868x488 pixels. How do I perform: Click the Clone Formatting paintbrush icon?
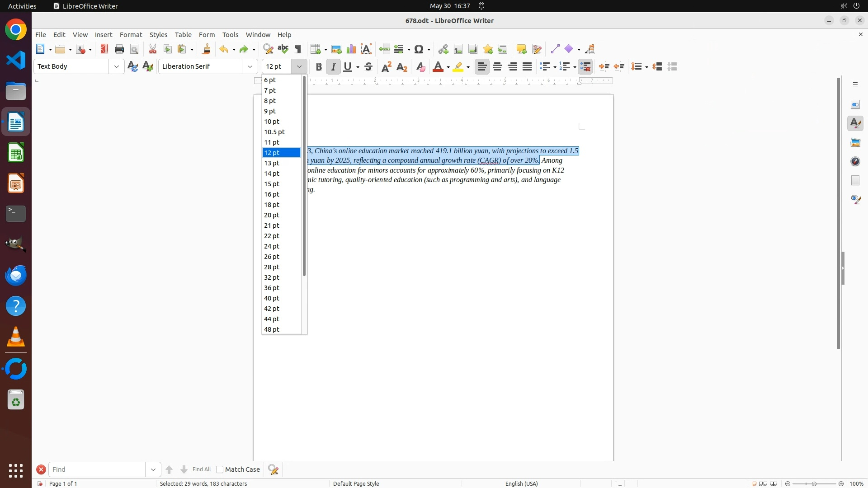(207, 49)
